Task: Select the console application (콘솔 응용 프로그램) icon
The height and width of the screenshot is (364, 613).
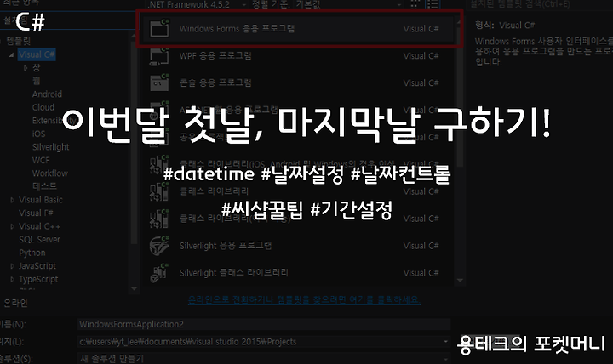Action: 159,82
